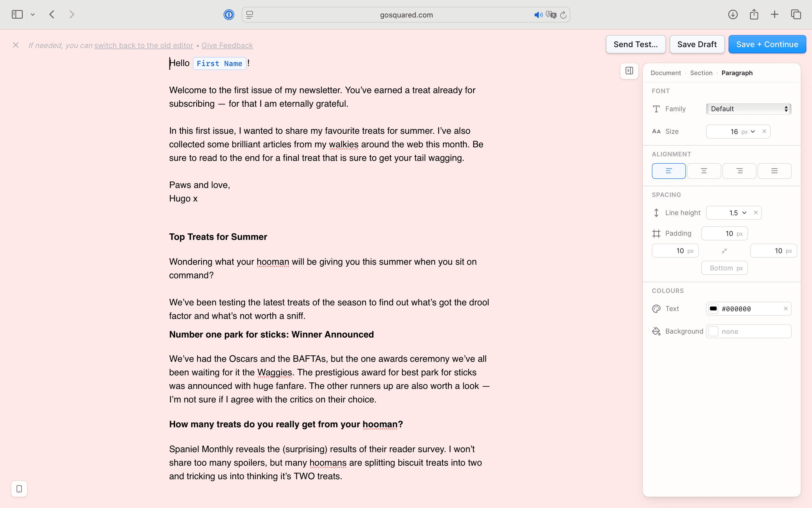Viewport: 812px width, 508px height.
Task: Click the left padding field
Action: pyautogui.click(x=675, y=251)
